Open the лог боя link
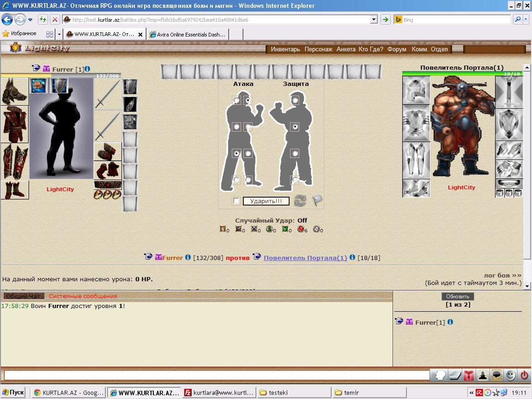The width and height of the screenshot is (532, 399). coord(502,275)
